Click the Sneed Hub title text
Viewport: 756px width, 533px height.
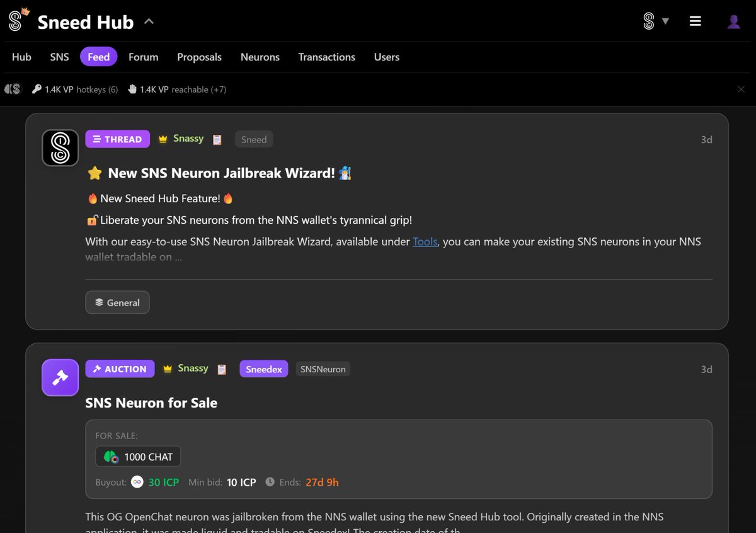click(86, 22)
